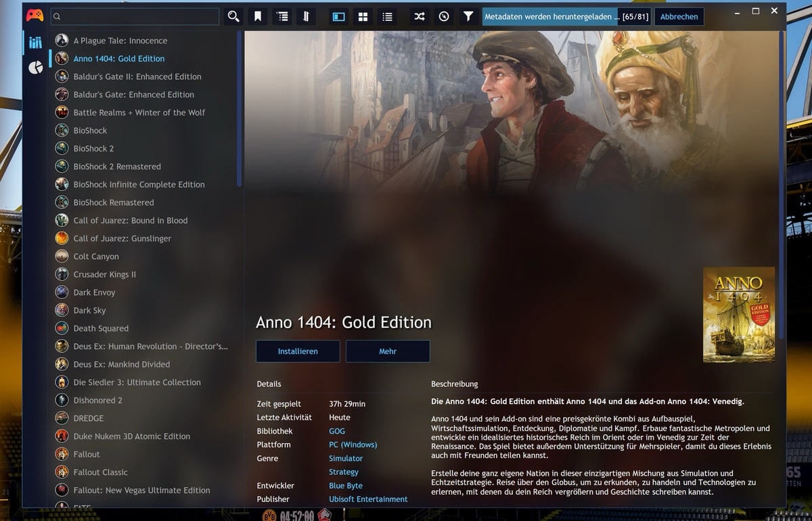Open the GOG library link
Viewport: 812px width, 521px height.
pyautogui.click(x=337, y=431)
